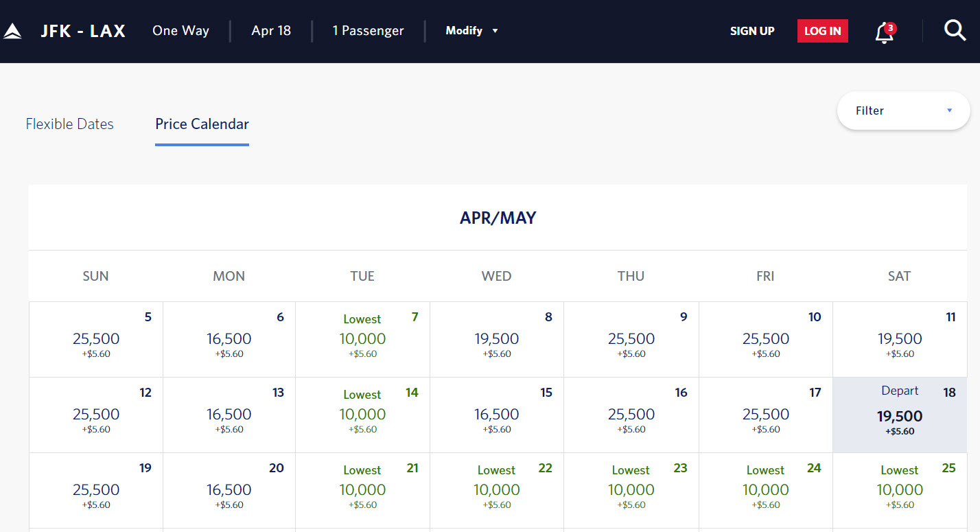
Task: Select the April 5 fare of 25,500
Action: [96, 339]
